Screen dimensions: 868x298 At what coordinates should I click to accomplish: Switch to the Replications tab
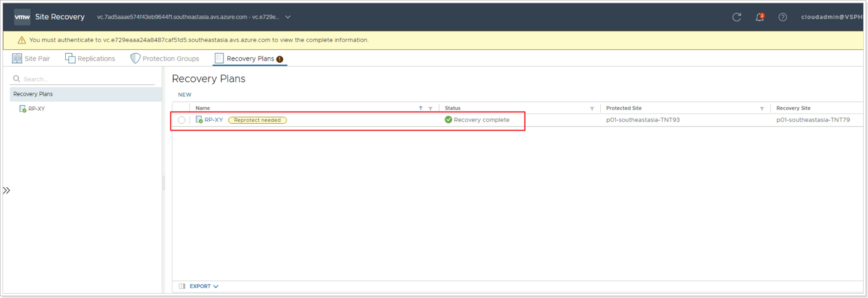(90, 58)
